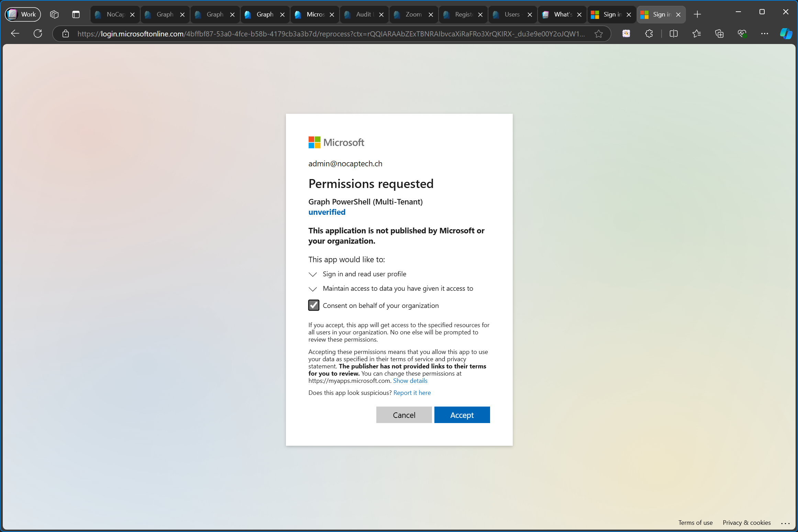Click the Cancel button to deny permissions
The width and height of the screenshot is (798, 532).
(404, 414)
